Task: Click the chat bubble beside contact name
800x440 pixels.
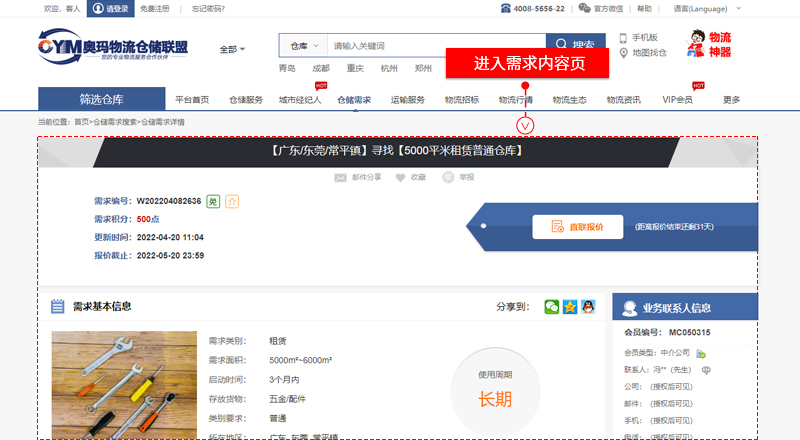Action: click(706, 370)
